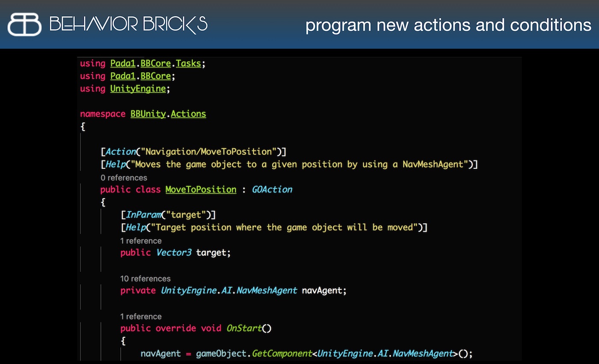This screenshot has height=364, width=599.
Task: Click the heading 'program new actions and conditions'
Action: point(448,25)
